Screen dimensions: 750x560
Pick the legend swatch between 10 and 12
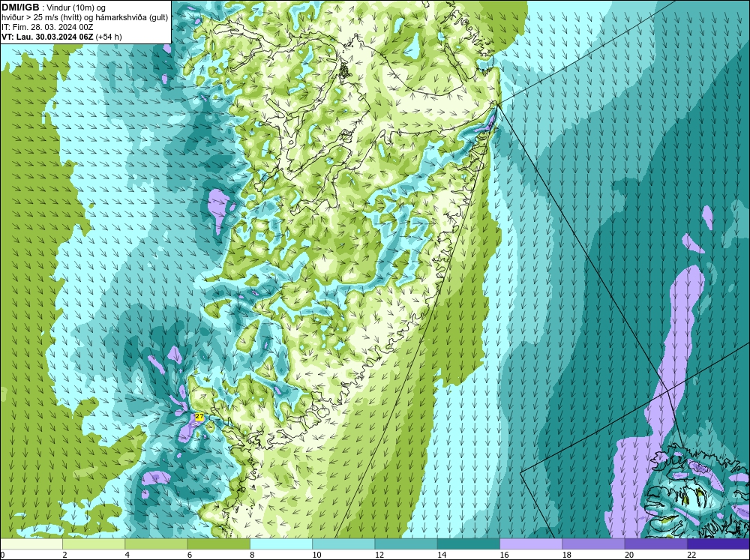click(x=343, y=544)
